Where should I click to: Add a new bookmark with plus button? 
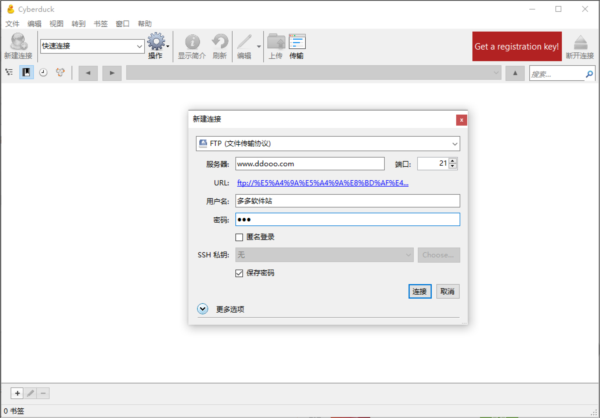point(17,393)
